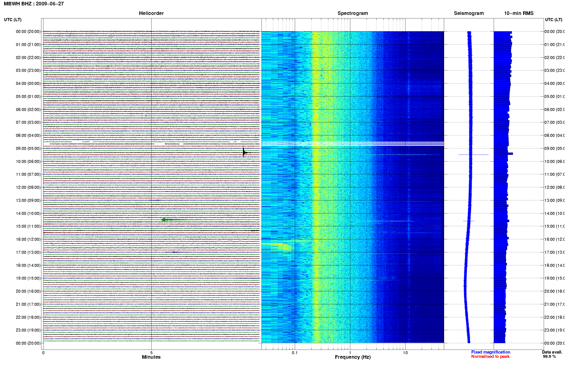The image size is (588, 368).
Task: Click the '0' minutes tick label
Action: click(x=43, y=353)
